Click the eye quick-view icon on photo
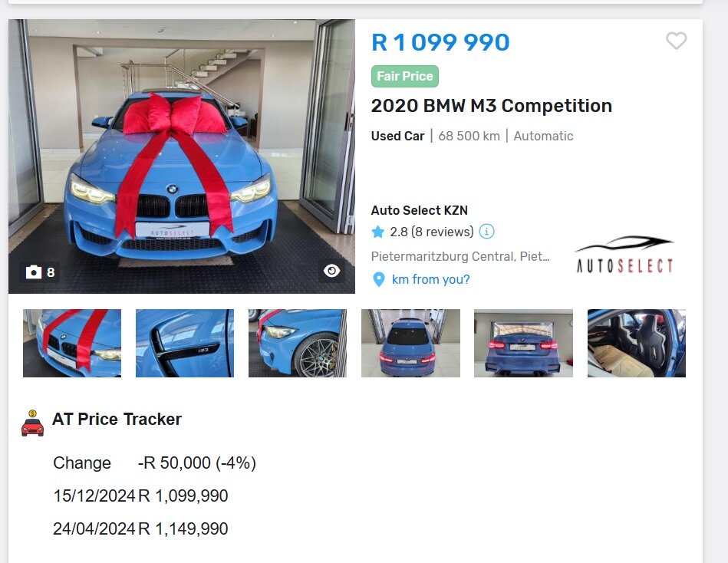The width and height of the screenshot is (728, 563). (x=331, y=271)
